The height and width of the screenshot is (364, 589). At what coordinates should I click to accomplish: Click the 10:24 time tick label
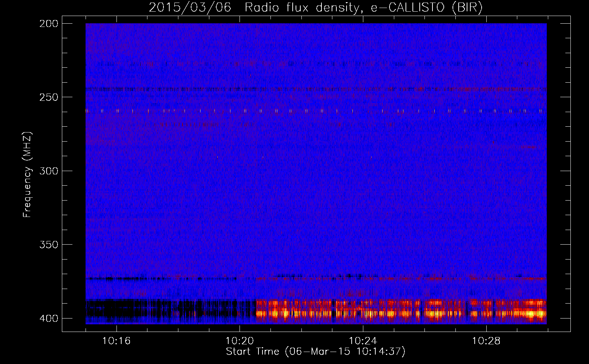pos(363,341)
